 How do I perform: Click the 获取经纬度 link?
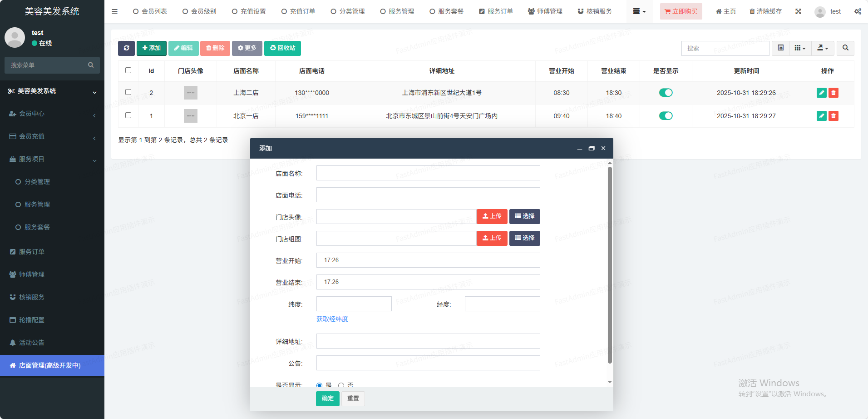(332, 319)
